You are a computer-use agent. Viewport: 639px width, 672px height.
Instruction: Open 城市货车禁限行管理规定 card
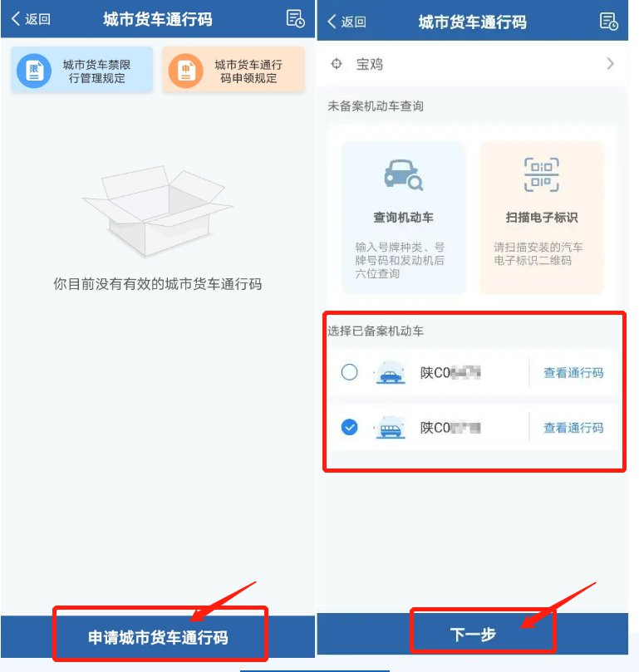coord(82,70)
